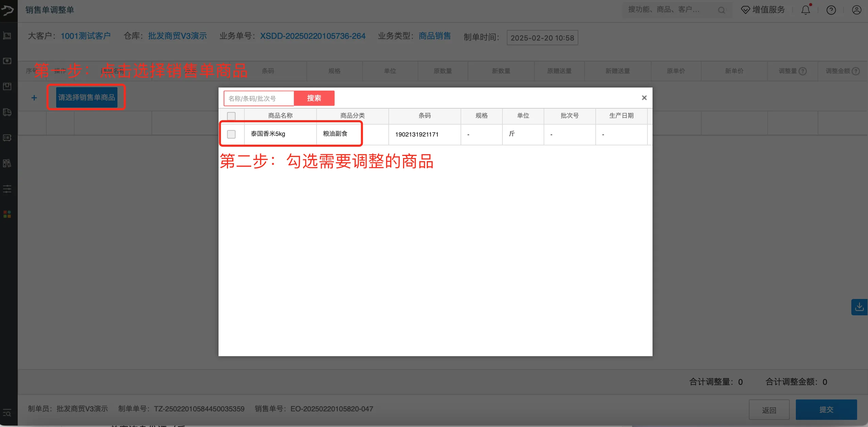Open the 制单时间 date picker

click(542, 37)
